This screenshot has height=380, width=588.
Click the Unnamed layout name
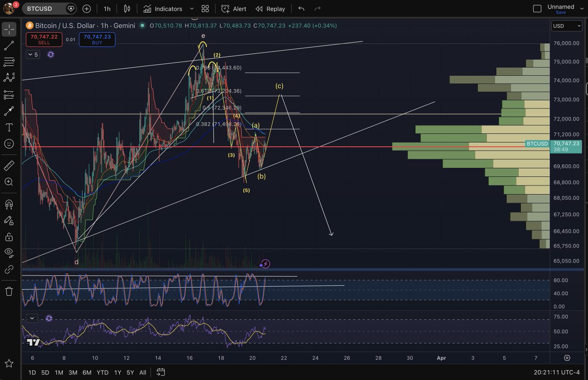click(x=561, y=6)
